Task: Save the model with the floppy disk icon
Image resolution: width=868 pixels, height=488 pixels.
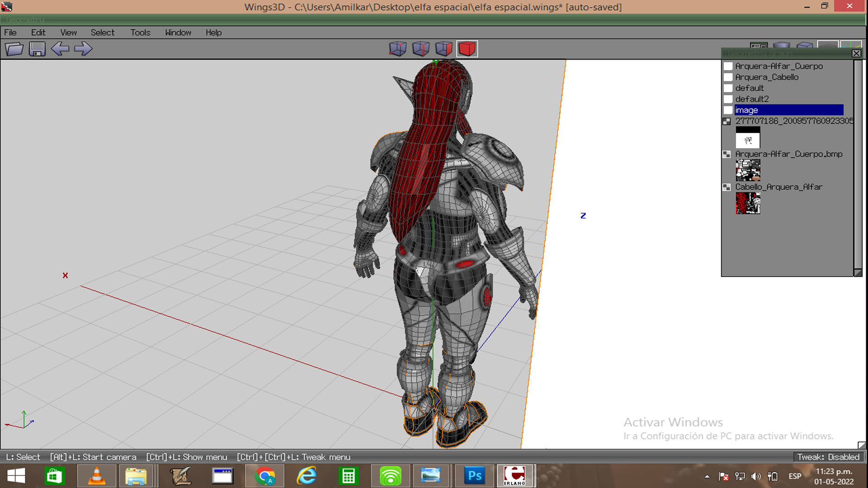Action: point(37,49)
